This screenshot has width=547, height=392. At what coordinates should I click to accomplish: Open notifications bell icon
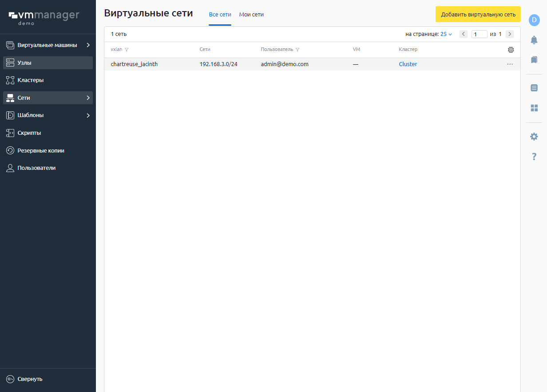tap(534, 40)
